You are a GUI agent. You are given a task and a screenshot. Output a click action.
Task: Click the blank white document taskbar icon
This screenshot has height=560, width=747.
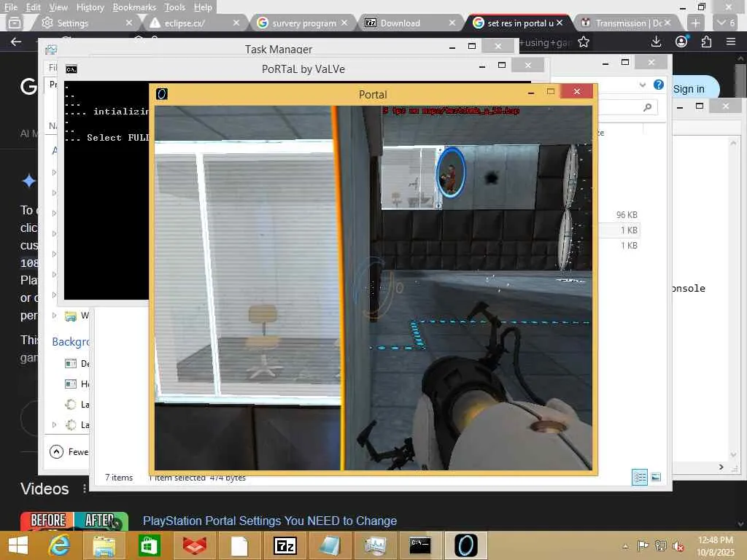click(239, 545)
